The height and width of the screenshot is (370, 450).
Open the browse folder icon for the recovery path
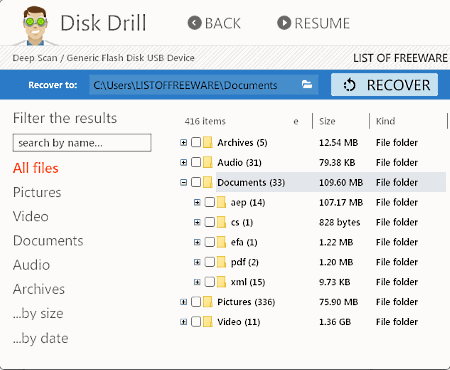307,85
